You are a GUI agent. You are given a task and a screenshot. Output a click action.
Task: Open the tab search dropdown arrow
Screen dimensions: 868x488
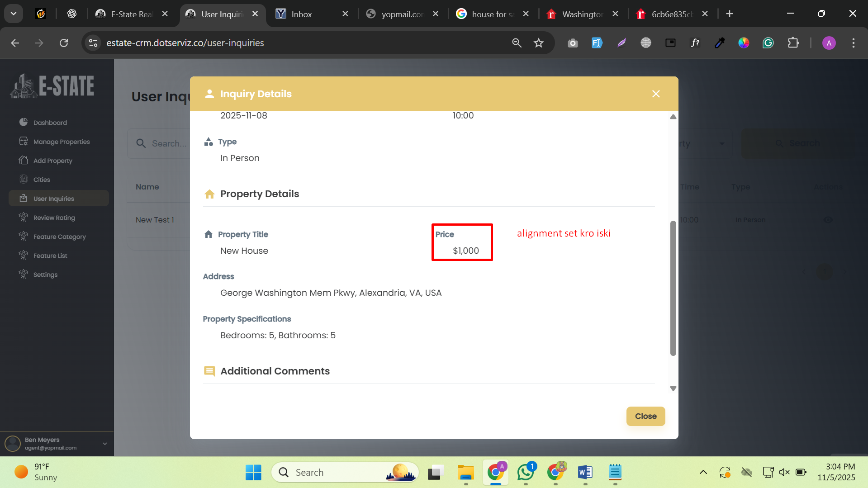pyautogui.click(x=14, y=14)
